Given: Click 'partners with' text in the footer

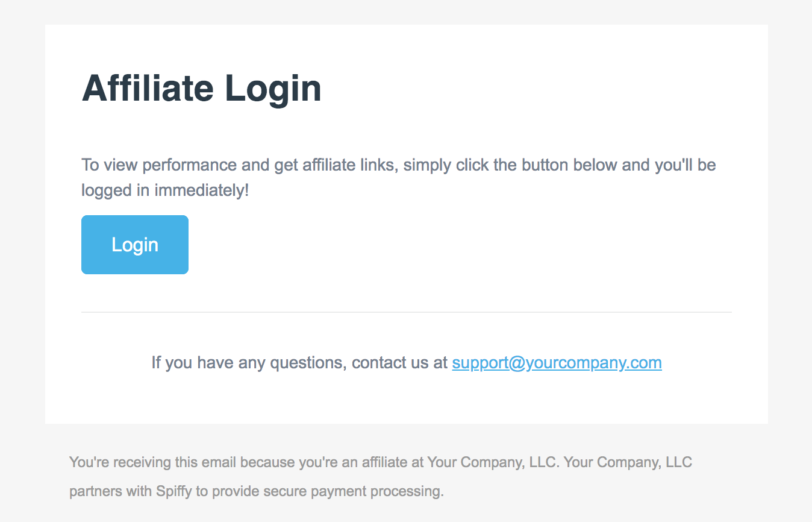Looking at the screenshot, I should click(111, 492).
